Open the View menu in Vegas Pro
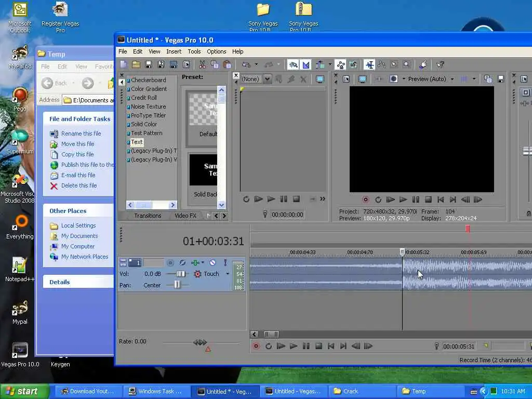Image resolution: width=532 pixels, height=399 pixels. (x=154, y=51)
